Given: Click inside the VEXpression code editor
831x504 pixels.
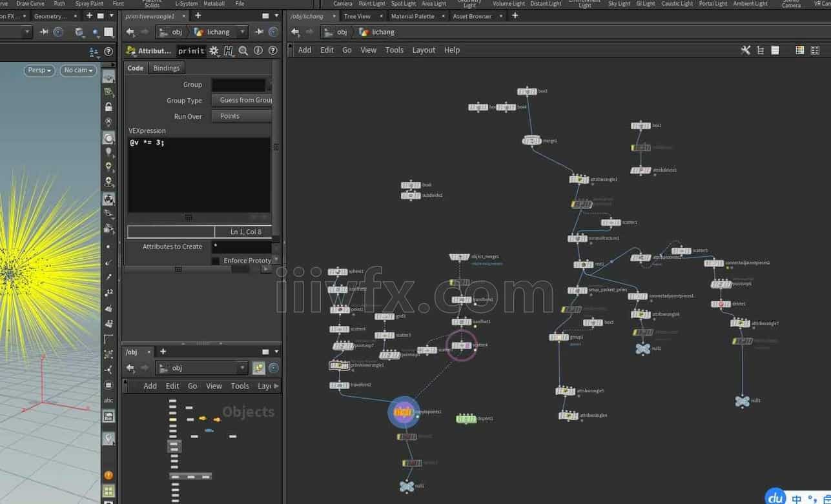Looking at the screenshot, I should point(199,175).
